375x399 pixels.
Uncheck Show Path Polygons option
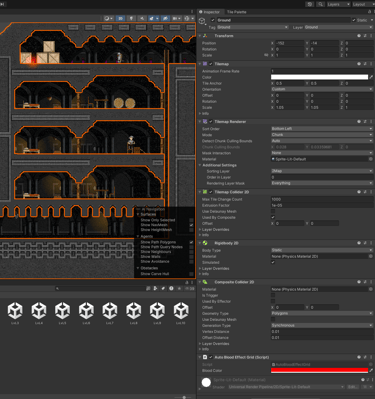point(191,242)
